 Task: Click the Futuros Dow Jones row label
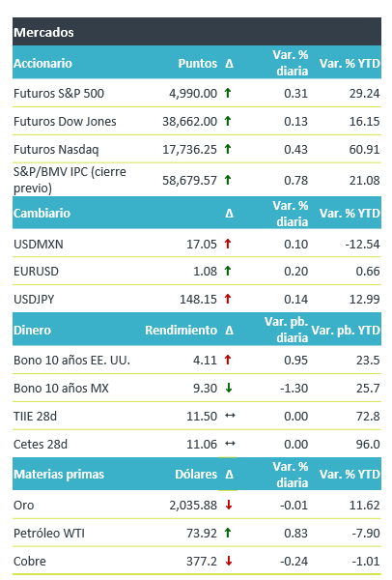(65, 122)
